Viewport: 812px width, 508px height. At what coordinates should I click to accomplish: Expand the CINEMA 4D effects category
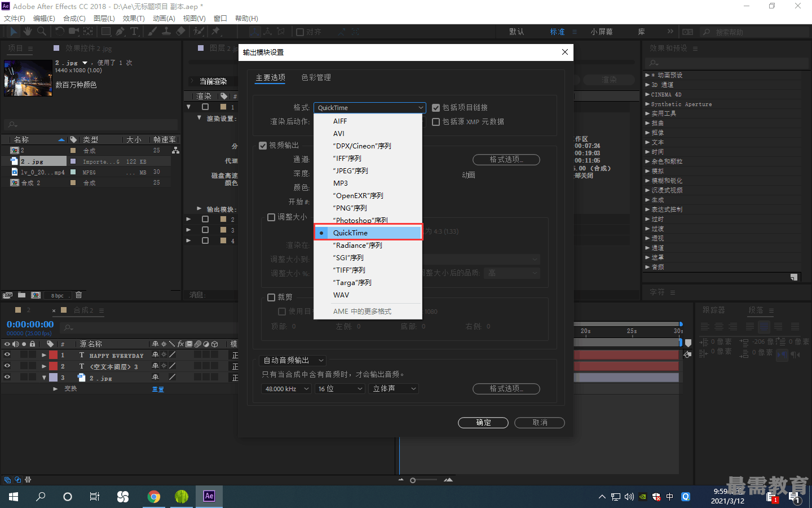[x=647, y=94]
